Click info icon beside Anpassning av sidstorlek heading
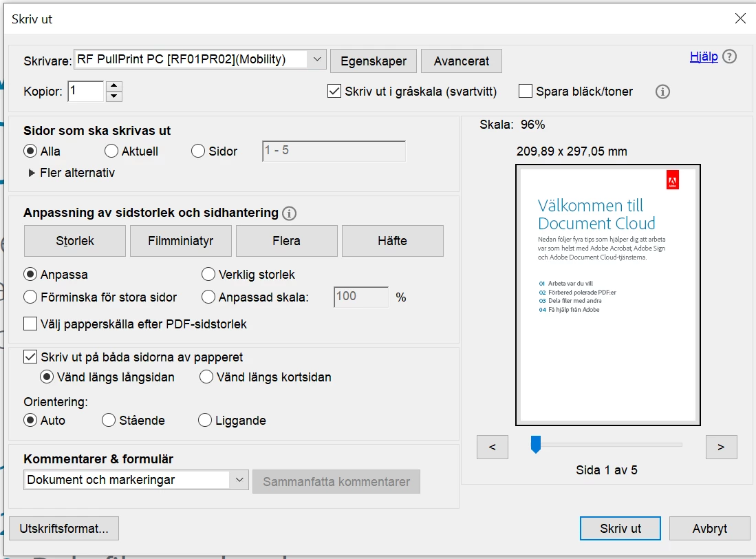This screenshot has width=756, height=559. tap(290, 213)
